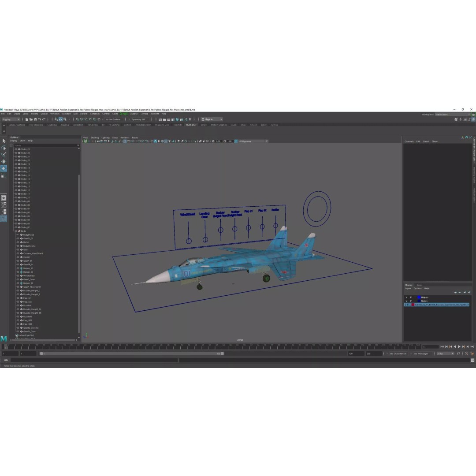Screen dimensions: 476x476
Task: Open the Layers menu in layer editor
Action: [408, 288]
